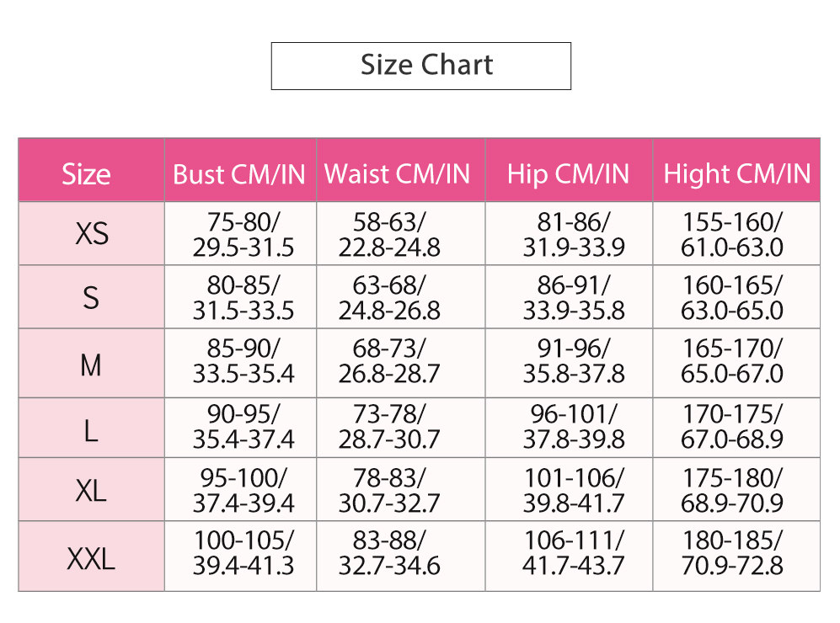Select the S waist cell 63-68/24.8-26.8
The width and height of the screenshot is (840, 623).
[x=401, y=297]
